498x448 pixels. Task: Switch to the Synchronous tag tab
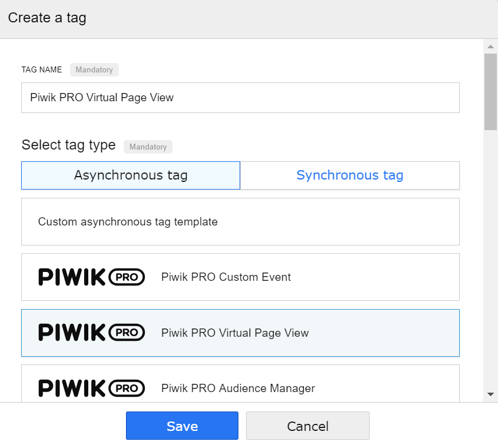tap(350, 175)
